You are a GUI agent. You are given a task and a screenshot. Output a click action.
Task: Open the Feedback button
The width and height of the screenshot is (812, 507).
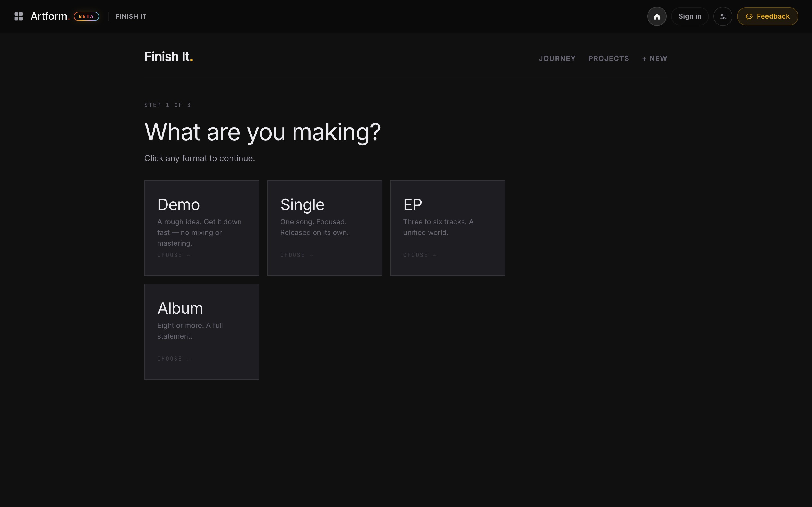pos(767,16)
